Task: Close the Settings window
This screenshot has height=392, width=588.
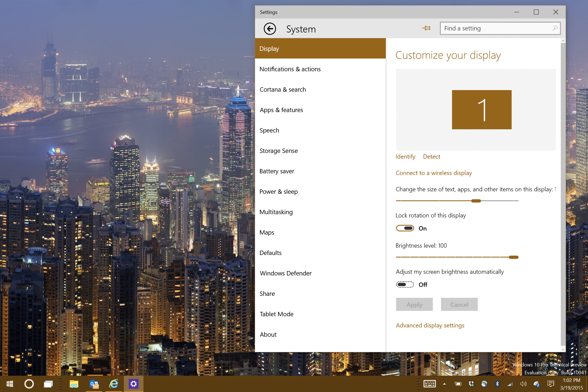Action: 556,12
